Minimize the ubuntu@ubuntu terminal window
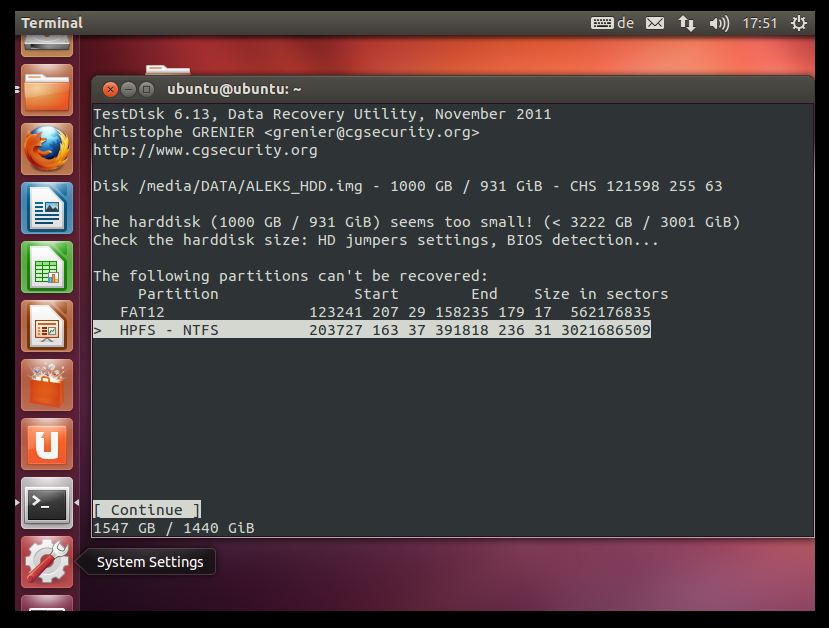 pos(128,89)
